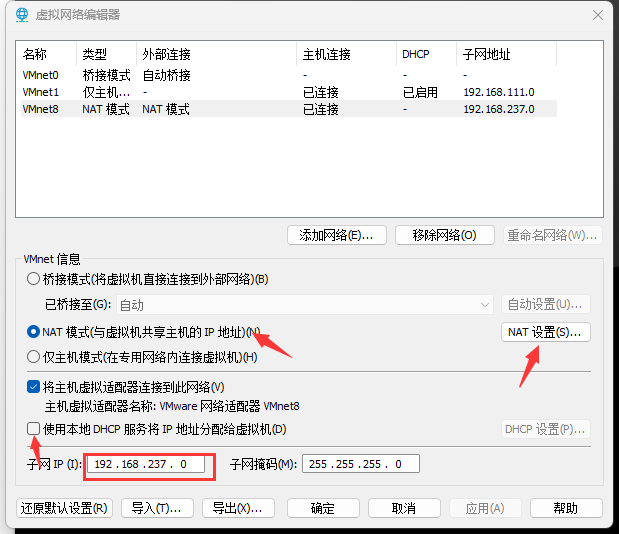Select the NAT 模式 radio button
This screenshot has height=534, width=619.
pyautogui.click(x=34, y=332)
